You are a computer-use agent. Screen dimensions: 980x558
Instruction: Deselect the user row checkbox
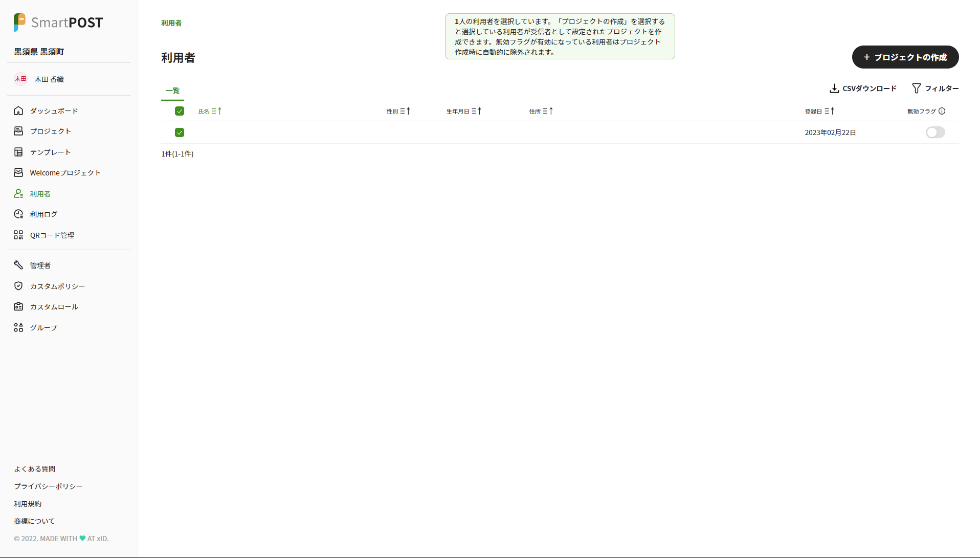coord(180,132)
